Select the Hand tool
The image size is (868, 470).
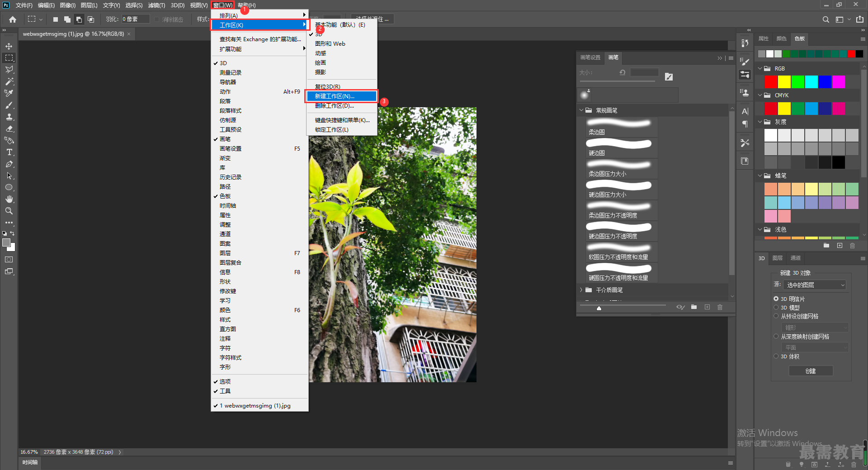[9, 199]
